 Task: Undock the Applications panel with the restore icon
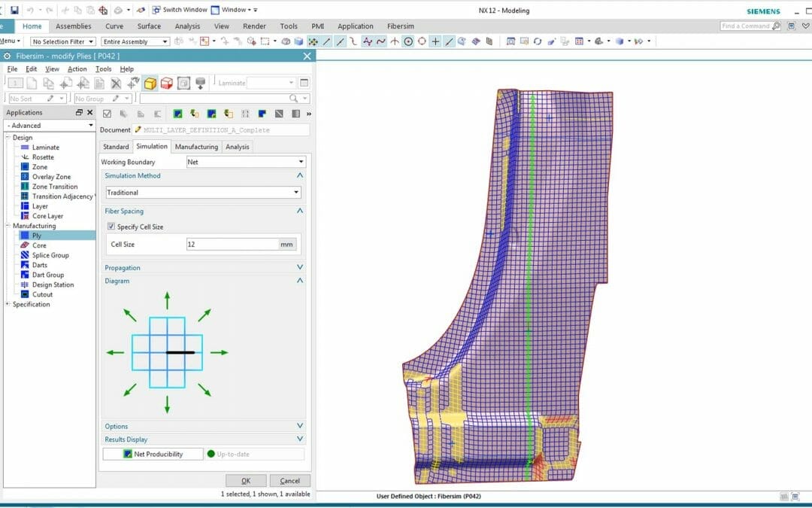tap(79, 112)
